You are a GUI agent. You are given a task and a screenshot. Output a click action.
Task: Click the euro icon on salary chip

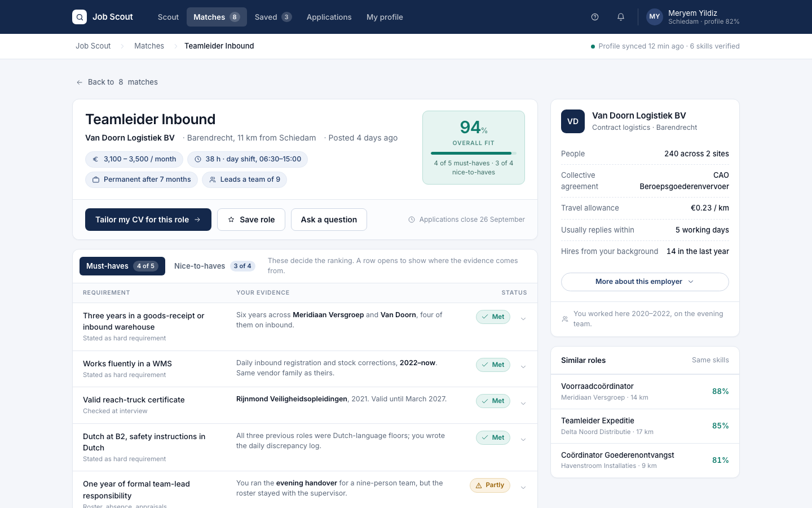click(x=95, y=159)
